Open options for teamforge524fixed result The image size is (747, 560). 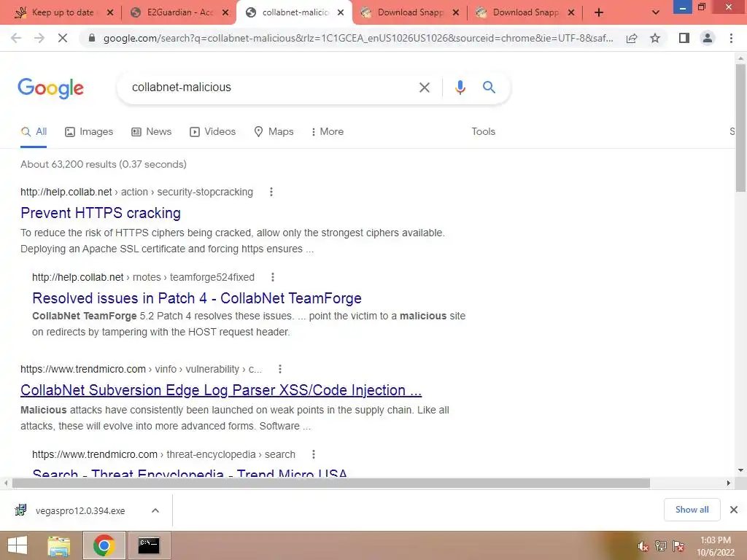pos(273,277)
